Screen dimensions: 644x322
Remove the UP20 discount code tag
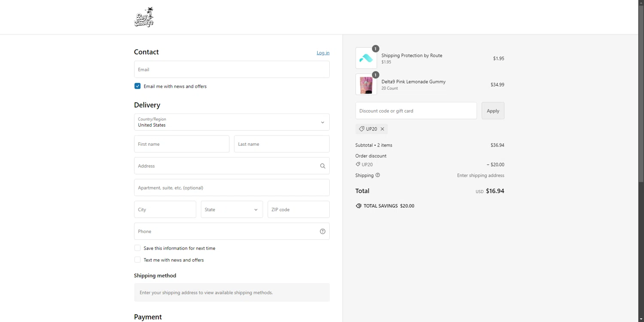pos(382,129)
